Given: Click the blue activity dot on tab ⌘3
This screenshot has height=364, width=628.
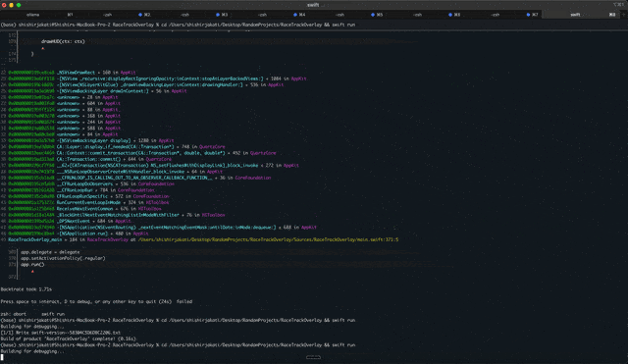Looking at the screenshot, I should pyautogui.click(x=218, y=15).
